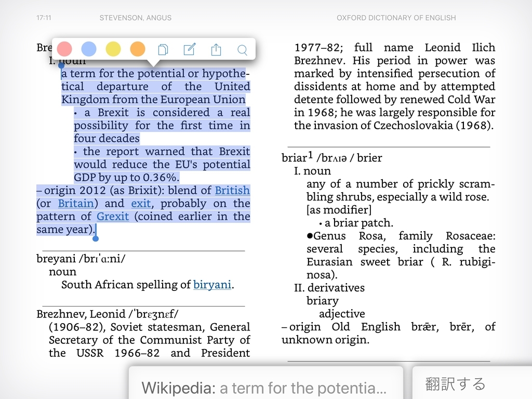Tap the 翻訳する translate button
Image resolution: width=532 pixels, height=399 pixels.
(x=472, y=382)
